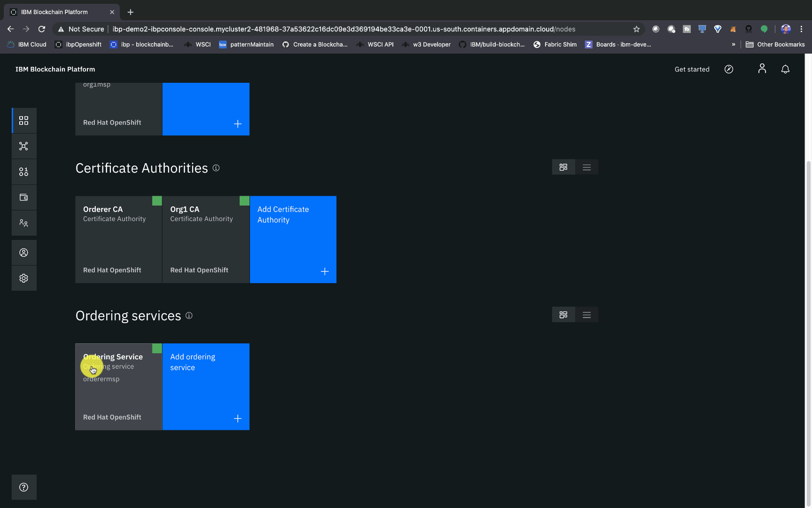
Task: Click the browser back arrow
Action: (x=10, y=29)
